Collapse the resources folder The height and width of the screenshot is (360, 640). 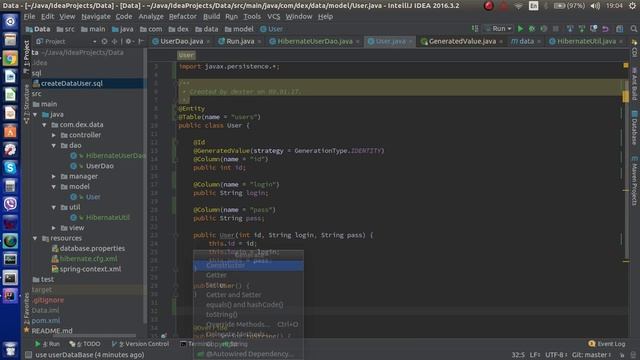pos(35,238)
